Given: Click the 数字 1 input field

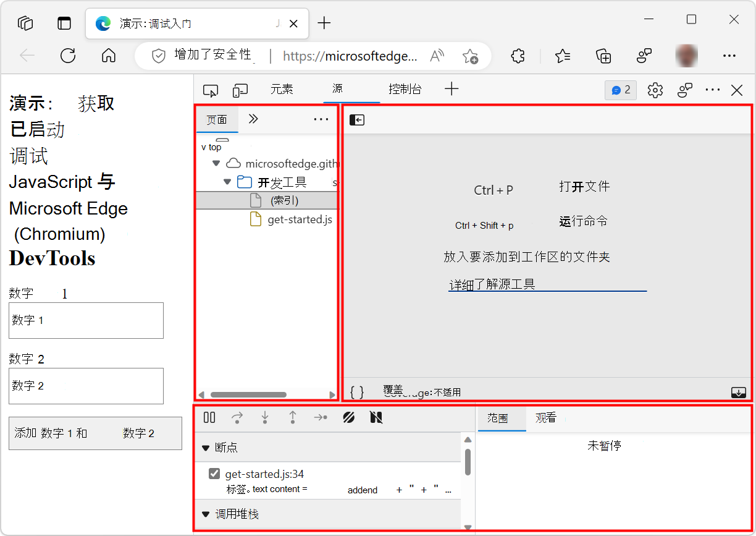Looking at the screenshot, I should coord(86,320).
